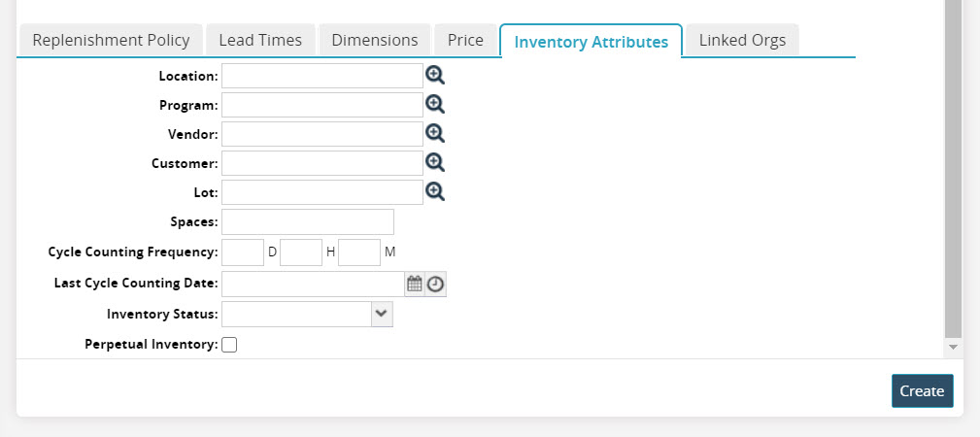Open the Customer lookup magnifier icon
The width and height of the screenshot is (980, 437).
pos(435,163)
